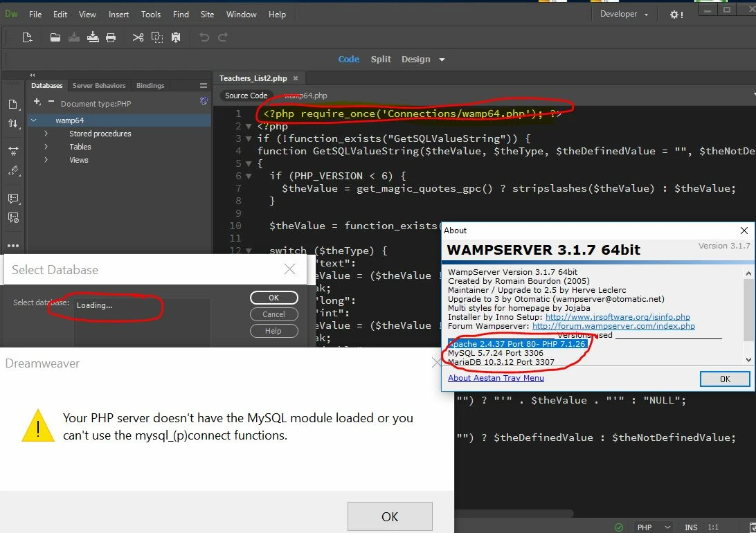The width and height of the screenshot is (756, 533).
Task: Close the Teachers_List2.php tab
Action: [296, 78]
